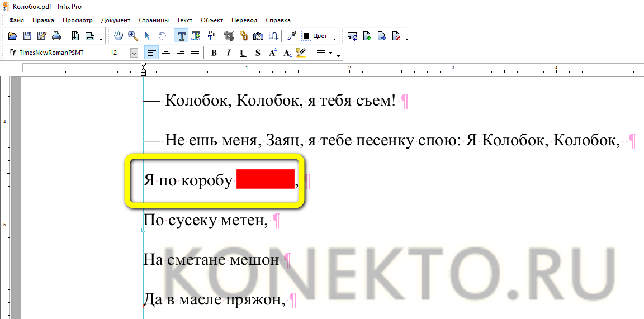Click the Link chain tool icon
644x319 pixels.
click(x=244, y=36)
